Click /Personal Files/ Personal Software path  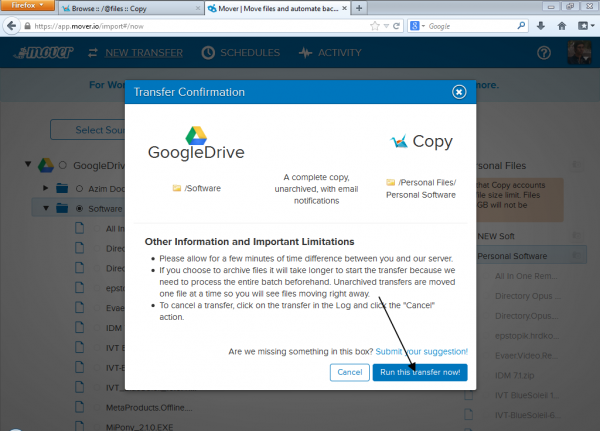tap(421, 188)
